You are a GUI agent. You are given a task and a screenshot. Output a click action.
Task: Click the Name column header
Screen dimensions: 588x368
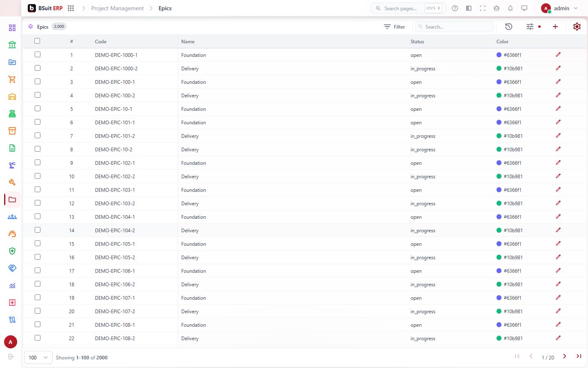[188, 42]
